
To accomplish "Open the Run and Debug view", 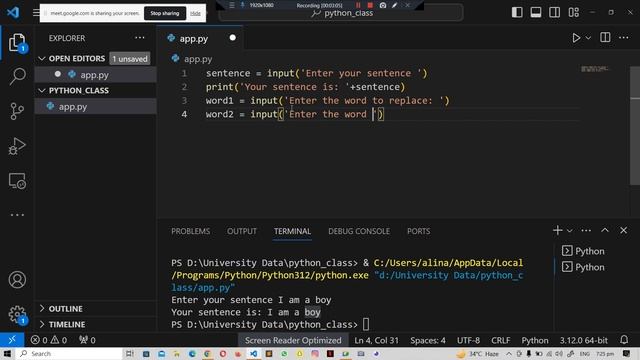I will click(17, 146).
